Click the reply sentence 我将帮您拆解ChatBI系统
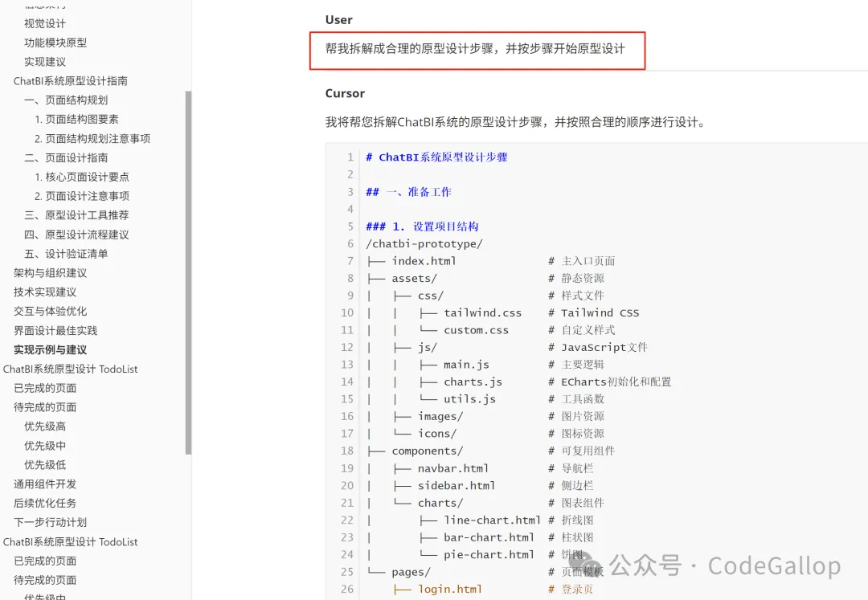 pyautogui.click(x=516, y=122)
